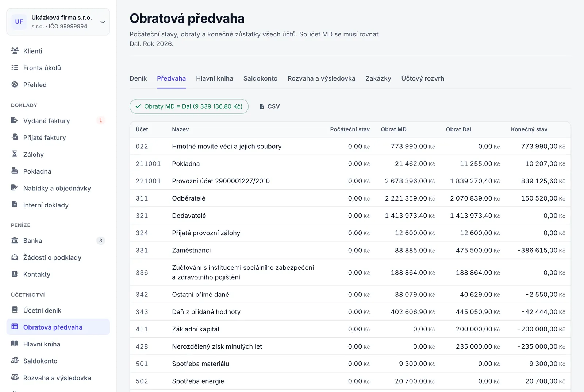Open Žádosti o podklady page
This screenshot has width=584, height=392.
[x=58, y=257]
